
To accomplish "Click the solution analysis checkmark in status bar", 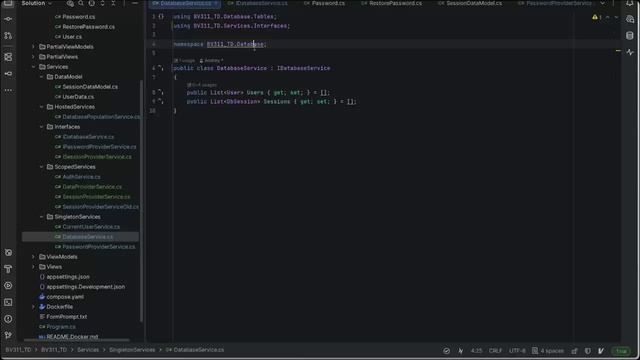I will (446, 351).
